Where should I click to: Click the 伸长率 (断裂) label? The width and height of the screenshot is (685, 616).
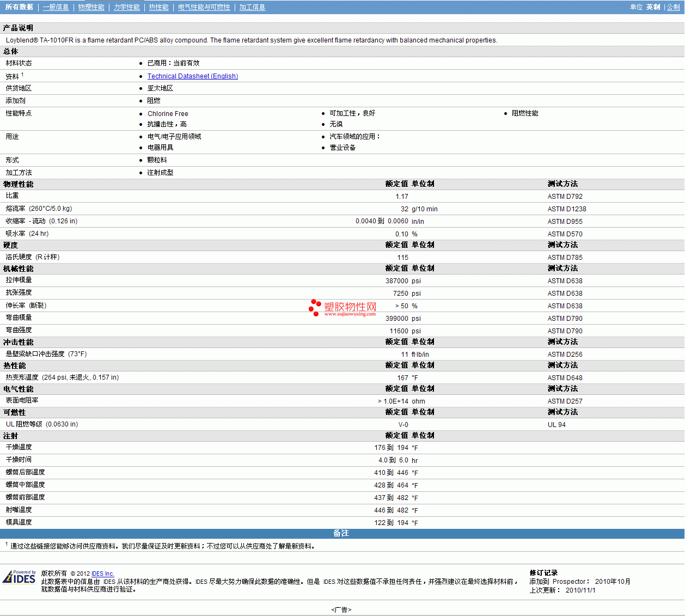click(26, 306)
